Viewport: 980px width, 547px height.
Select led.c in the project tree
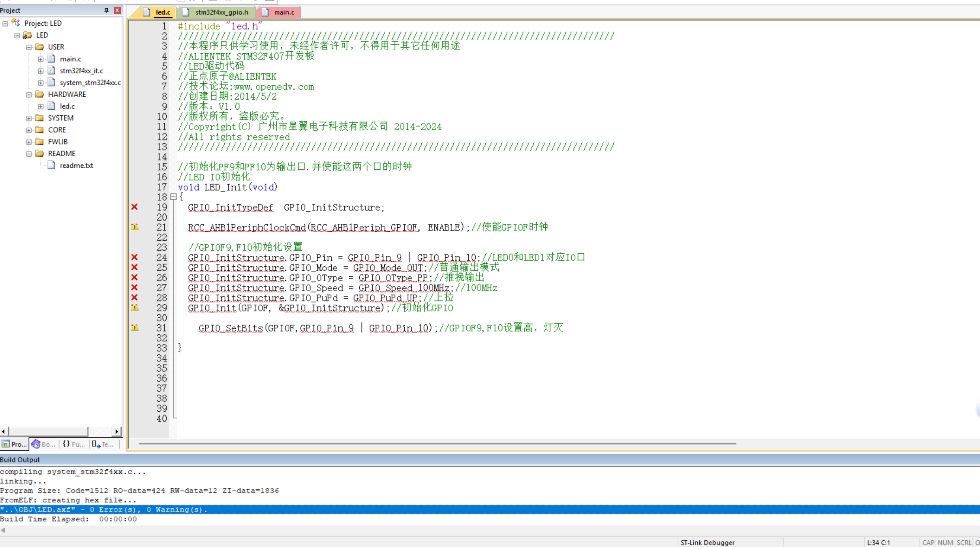(x=67, y=106)
